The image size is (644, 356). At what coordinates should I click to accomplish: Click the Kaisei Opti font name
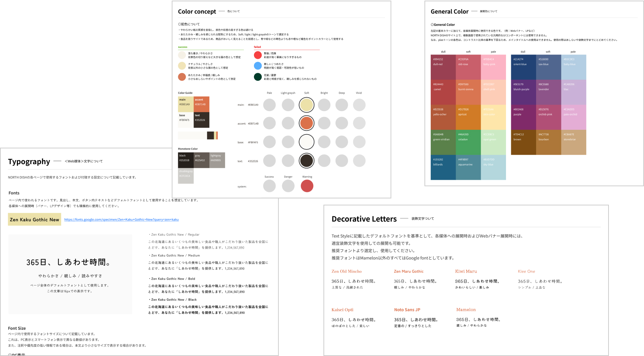(342, 310)
